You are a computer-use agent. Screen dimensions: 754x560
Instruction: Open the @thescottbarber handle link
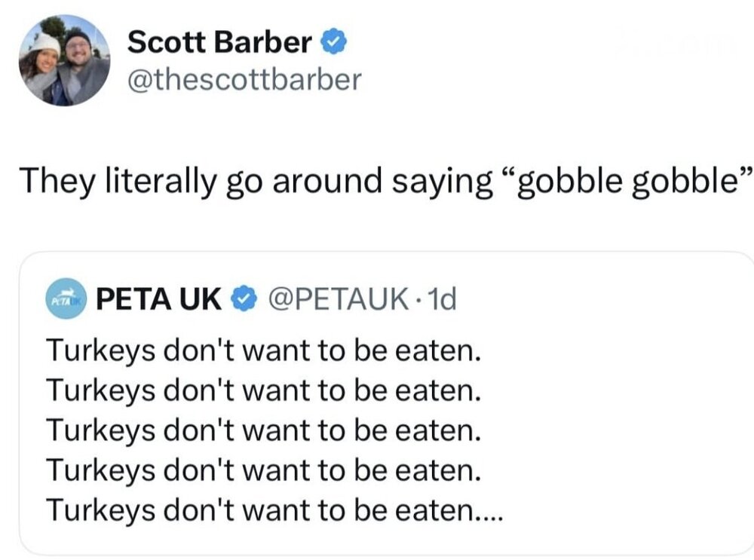pos(245,79)
